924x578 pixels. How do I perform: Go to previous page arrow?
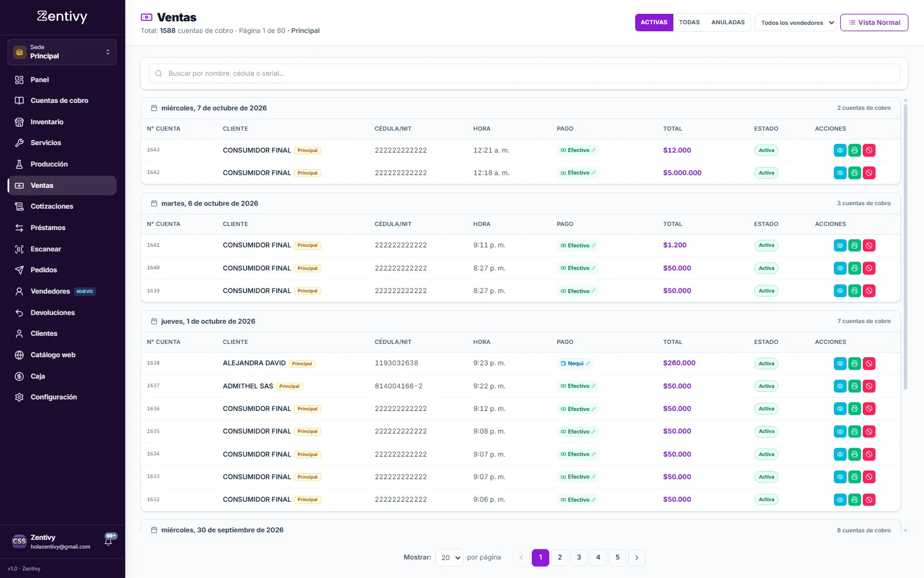pos(521,558)
